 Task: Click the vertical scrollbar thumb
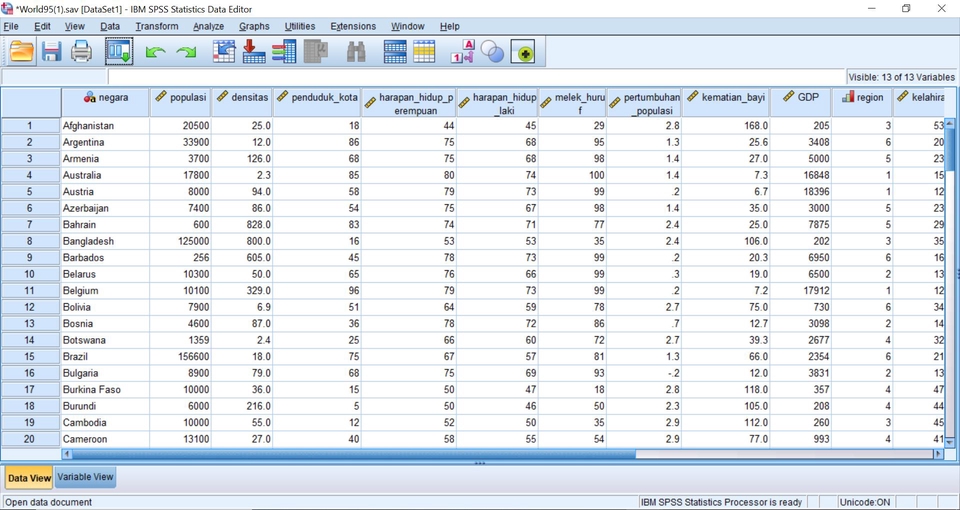coord(950,150)
